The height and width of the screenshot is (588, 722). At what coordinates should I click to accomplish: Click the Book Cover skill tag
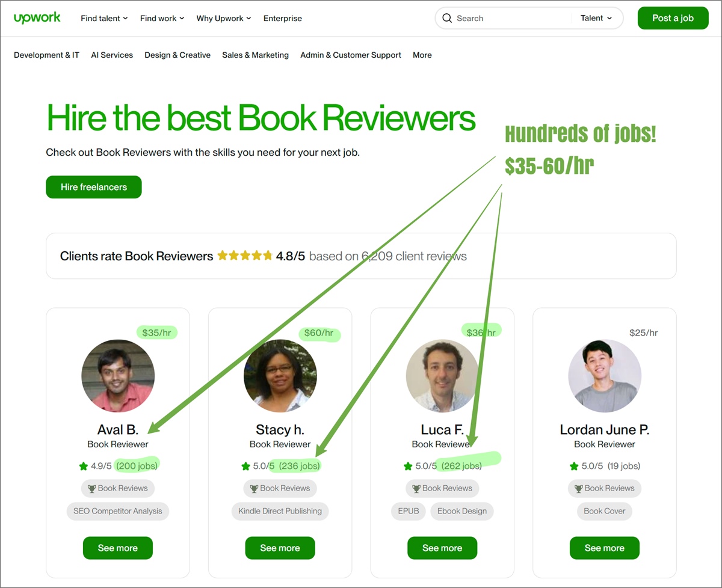tap(605, 511)
